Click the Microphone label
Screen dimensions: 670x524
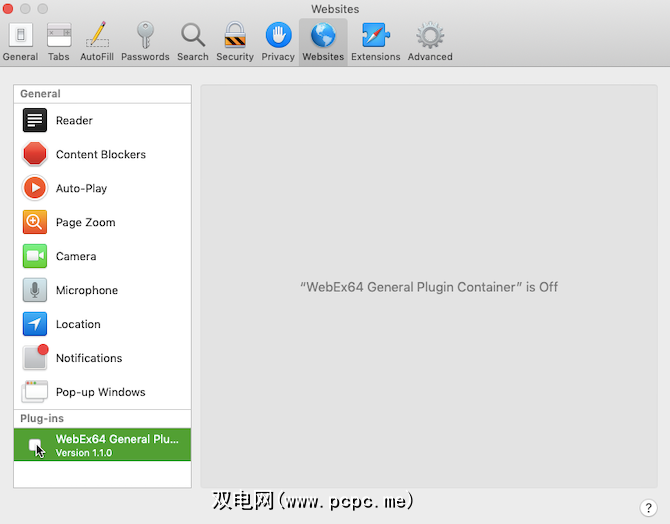87,290
